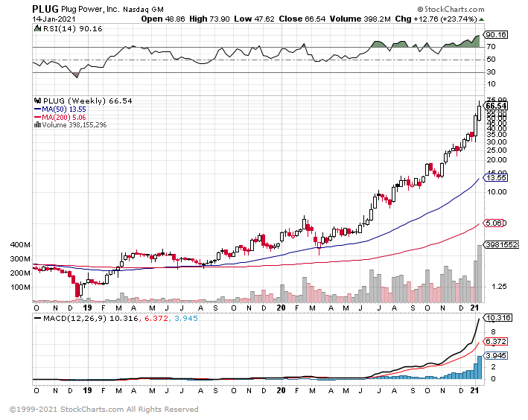Click the 13.55 blue moving-average tag
The height and width of the screenshot is (420, 528).
pyautogui.click(x=496, y=177)
